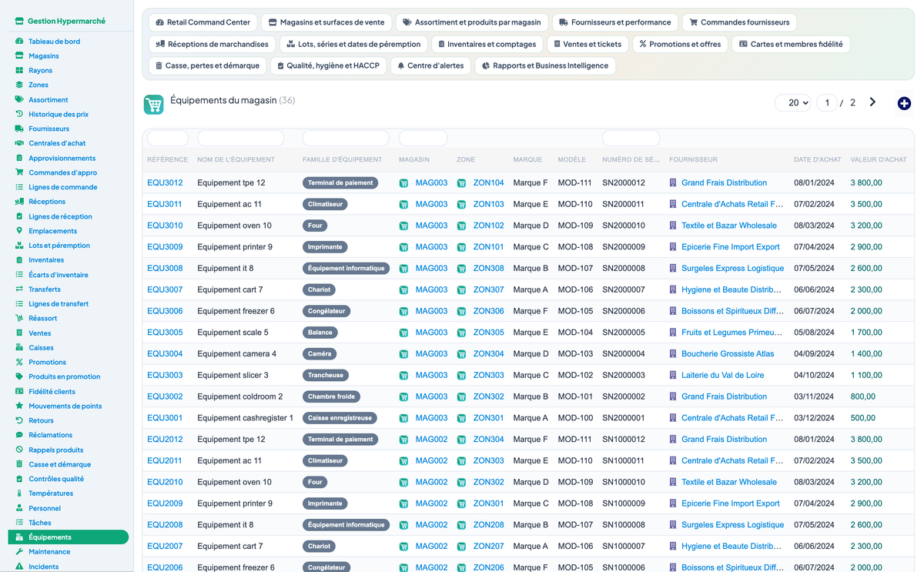Click the Numéro de série filter field
The height and width of the screenshot is (572, 924).
point(631,139)
